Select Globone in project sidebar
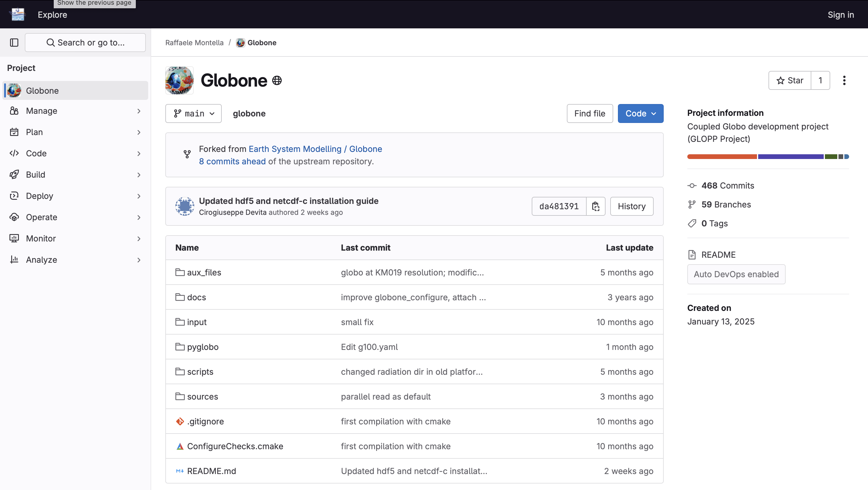This screenshot has height=490, width=868. 76,90
